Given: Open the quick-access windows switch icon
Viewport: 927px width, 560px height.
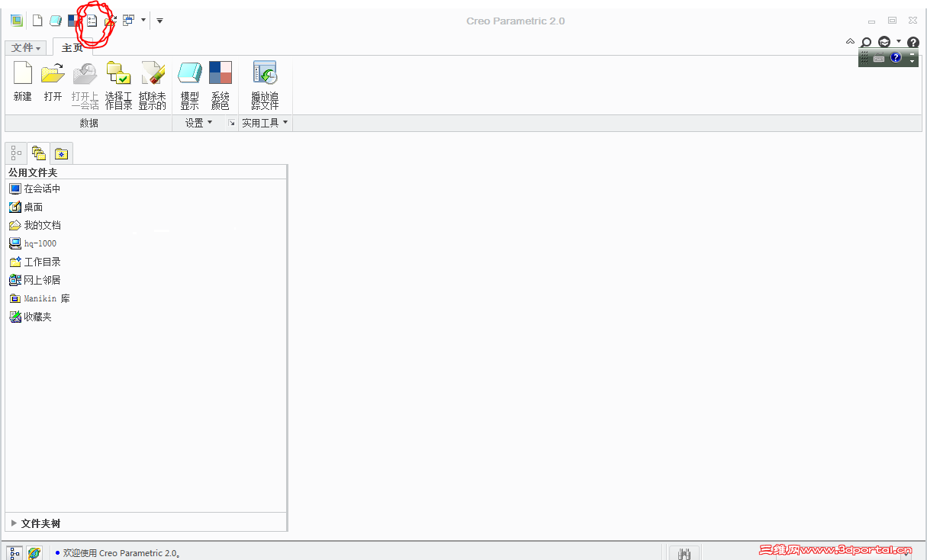Looking at the screenshot, I should (128, 21).
